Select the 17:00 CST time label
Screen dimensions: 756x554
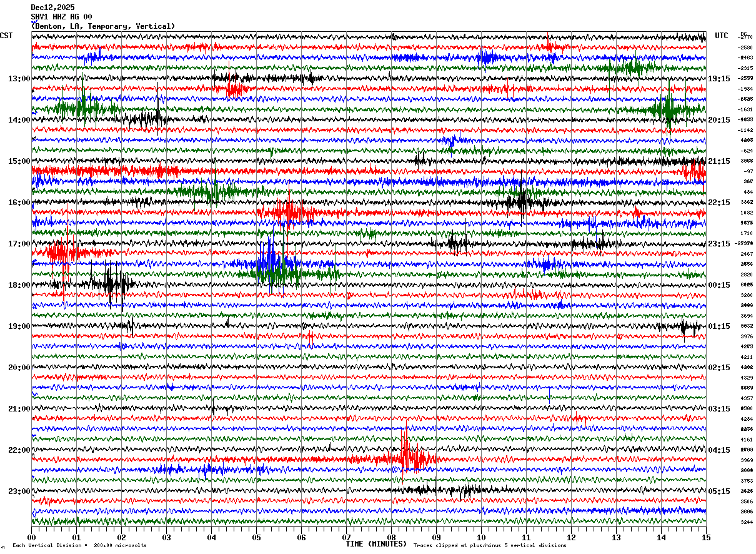point(19,244)
